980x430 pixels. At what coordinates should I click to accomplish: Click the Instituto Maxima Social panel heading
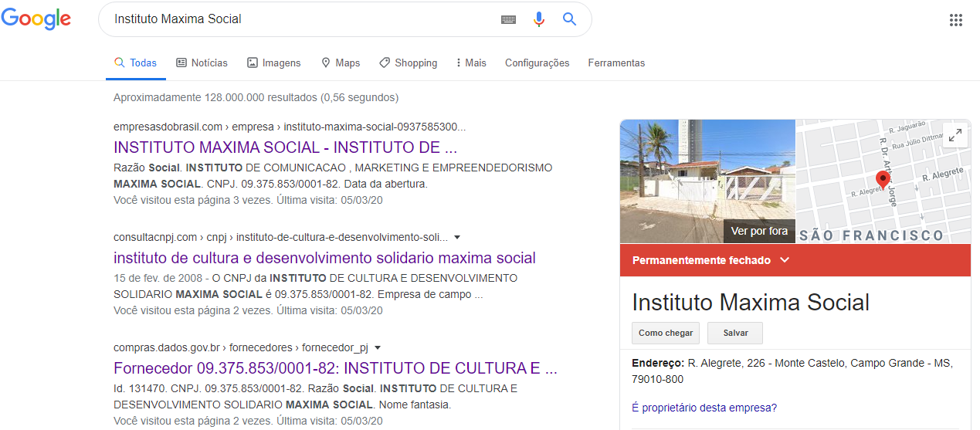point(751,302)
